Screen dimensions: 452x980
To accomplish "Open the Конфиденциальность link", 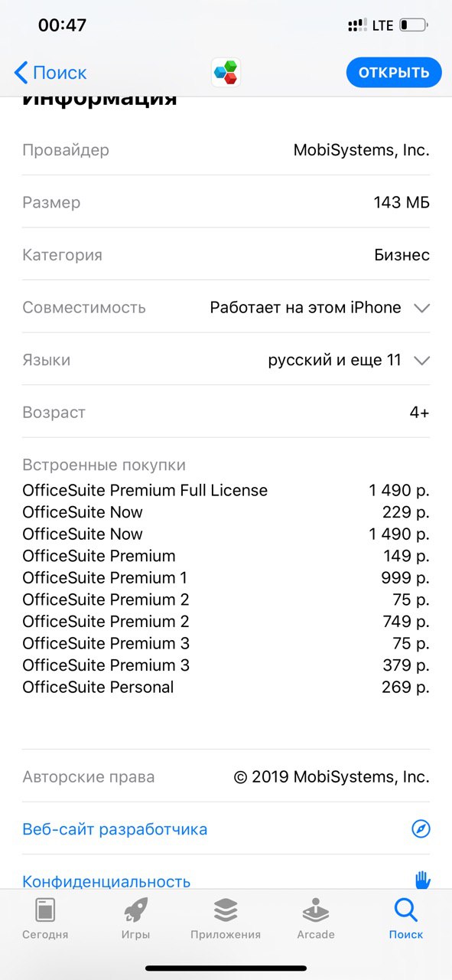I will click(106, 881).
